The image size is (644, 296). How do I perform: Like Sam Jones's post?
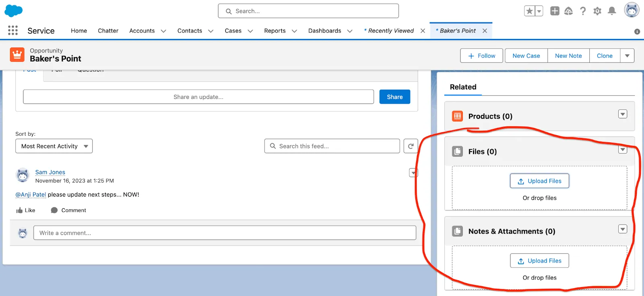(x=25, y=210)
